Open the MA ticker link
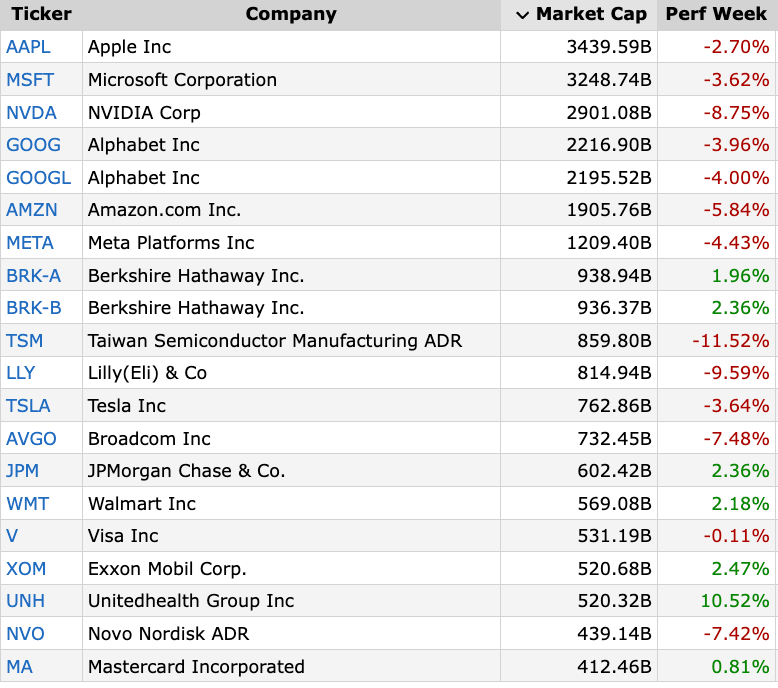778x688 pixels. 19,667
